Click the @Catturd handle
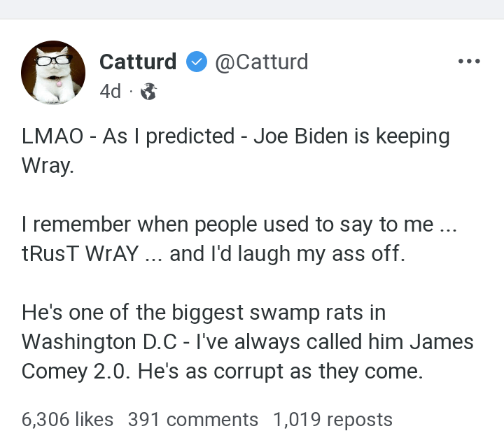This screenshot has width=504, height=445. pos(261,62)
